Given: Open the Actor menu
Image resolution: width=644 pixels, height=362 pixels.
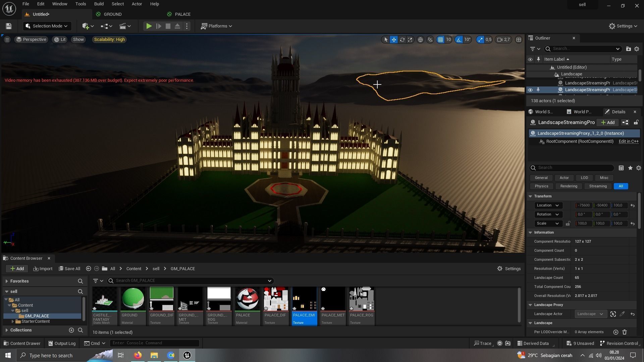Looking at the screenshot, I should pos(137,4).
